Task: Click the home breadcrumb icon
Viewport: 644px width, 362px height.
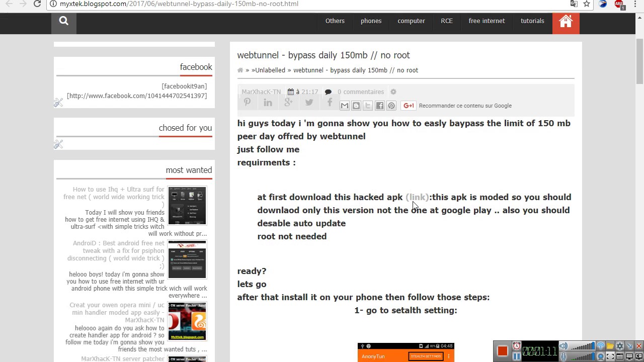Action: pyautogui.click(x=240, y=70)
